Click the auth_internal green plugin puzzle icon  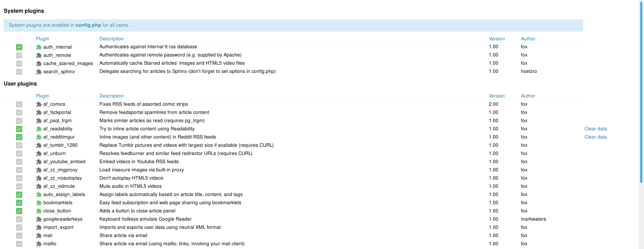39,47
